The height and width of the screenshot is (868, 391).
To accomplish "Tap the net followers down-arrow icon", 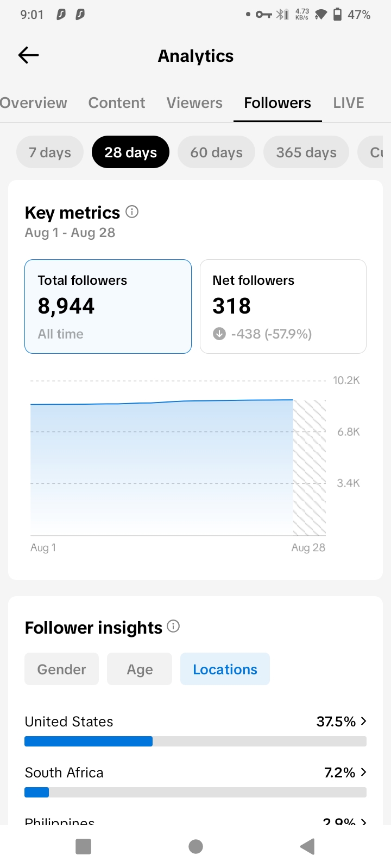I will pyautogui.click(x=219, y=334).
